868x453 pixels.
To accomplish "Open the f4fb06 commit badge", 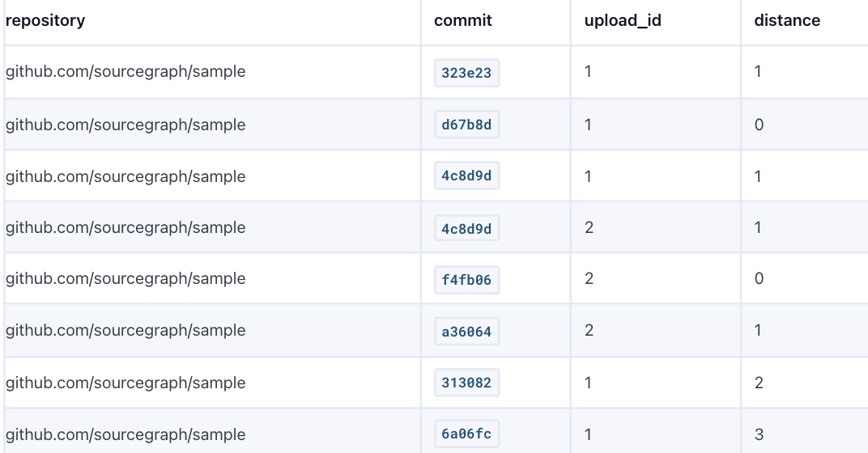I will [466, 280].
